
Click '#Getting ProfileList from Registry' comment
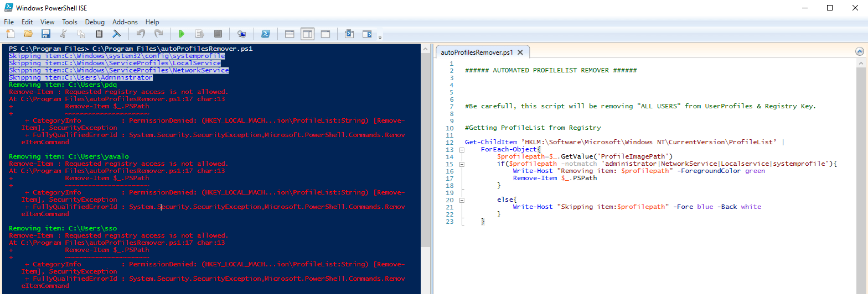[x=533, y=128]
